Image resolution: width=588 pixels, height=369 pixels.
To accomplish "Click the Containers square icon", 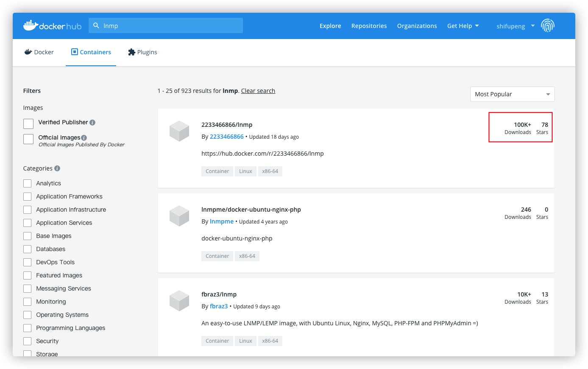I will tap(75, 52).
